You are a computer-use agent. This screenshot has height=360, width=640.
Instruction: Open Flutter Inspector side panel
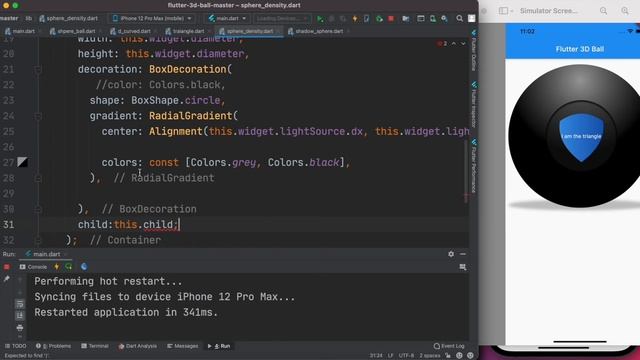coord(473,104)
